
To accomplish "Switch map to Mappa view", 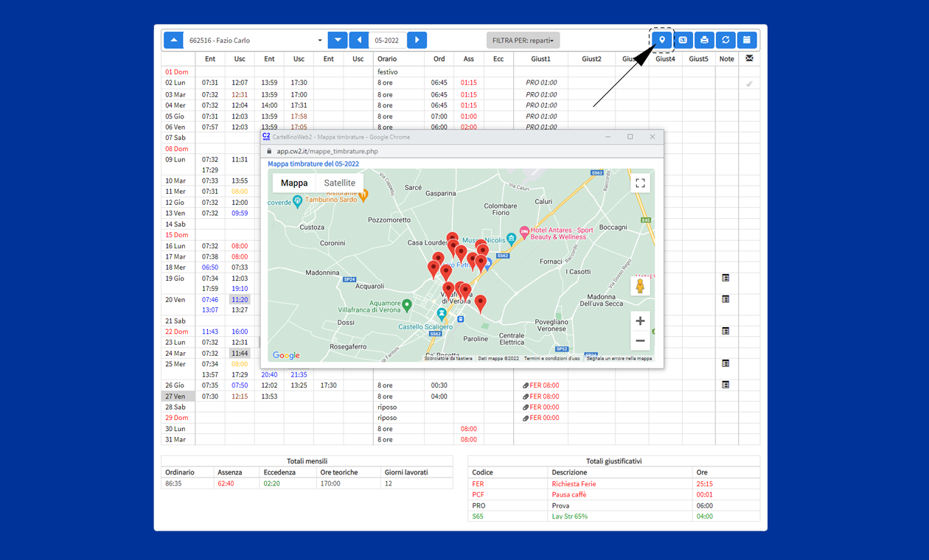I will 294,183.
